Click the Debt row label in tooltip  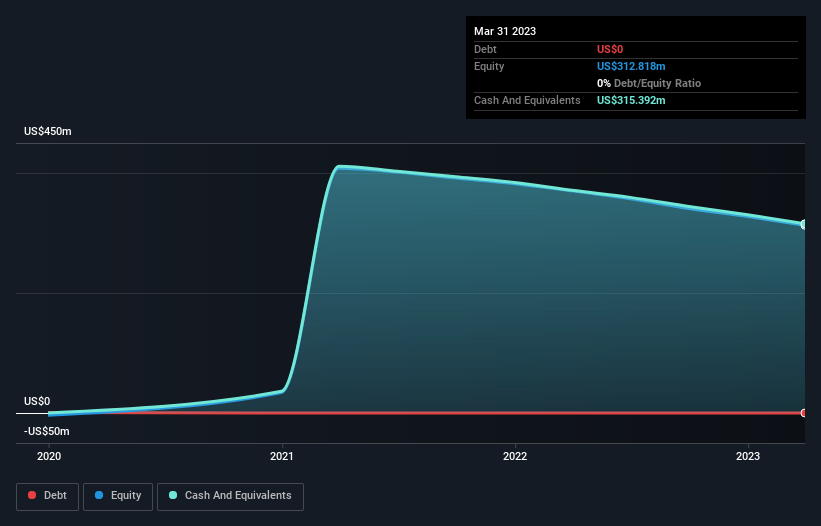(x=485, y=49)
